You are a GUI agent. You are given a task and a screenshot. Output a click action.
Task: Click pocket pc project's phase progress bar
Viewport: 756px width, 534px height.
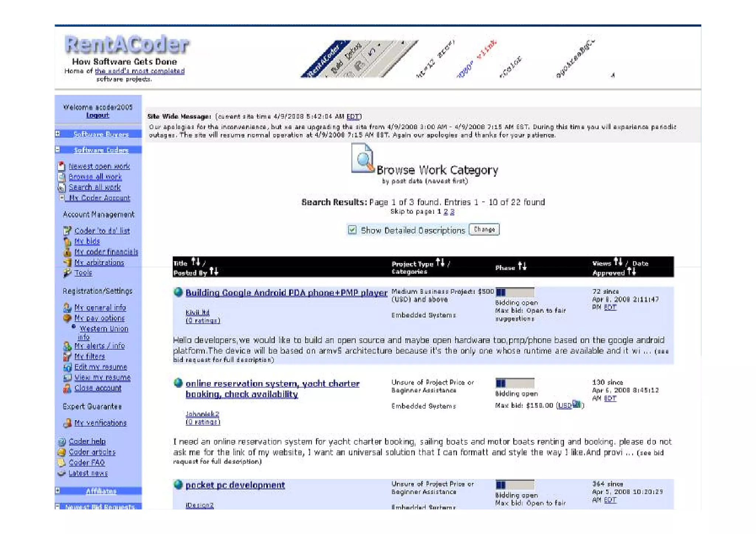coord(515,485)
